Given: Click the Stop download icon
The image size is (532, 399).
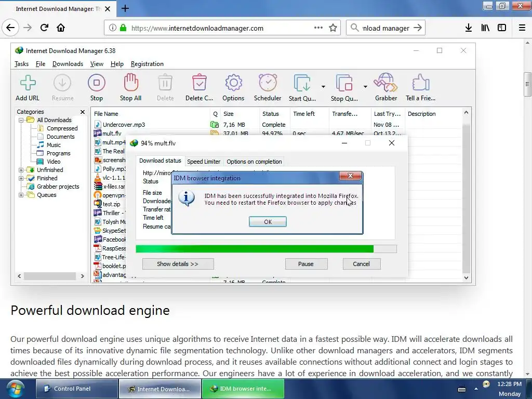Looking at the screenshot, I should point(97,83).
